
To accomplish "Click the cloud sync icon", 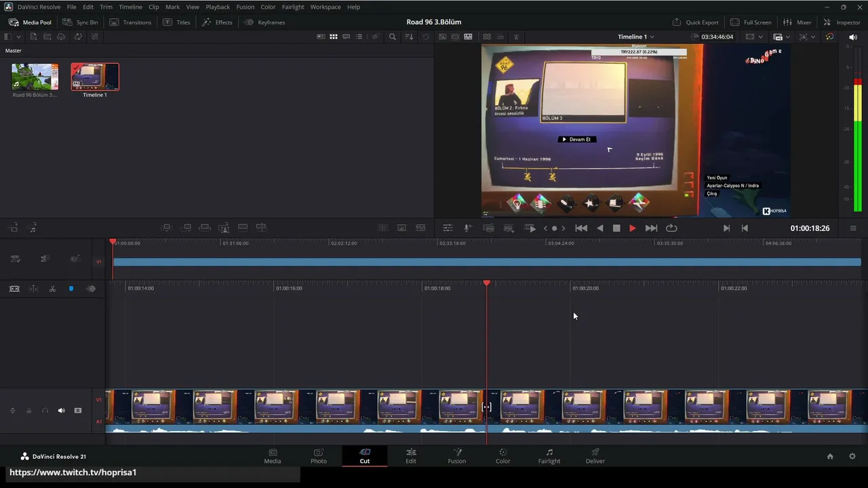I will (x=61, y=37).
